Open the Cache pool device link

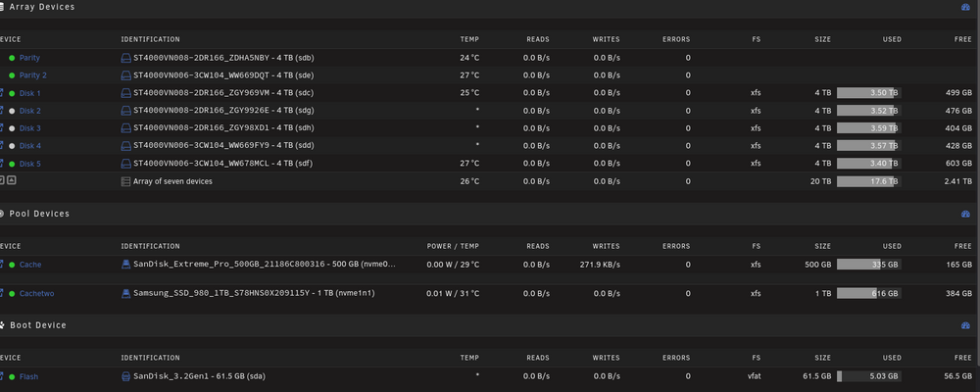[30, 265]
